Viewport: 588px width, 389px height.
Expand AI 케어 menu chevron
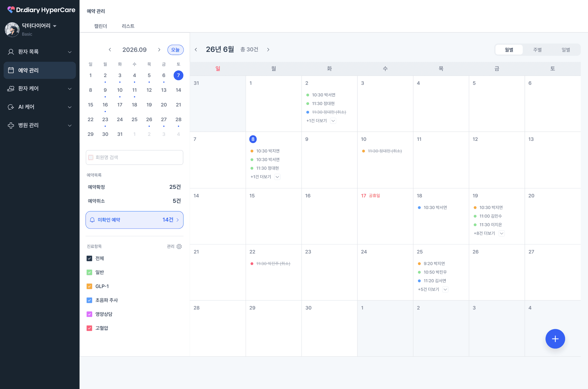[70, 107]
